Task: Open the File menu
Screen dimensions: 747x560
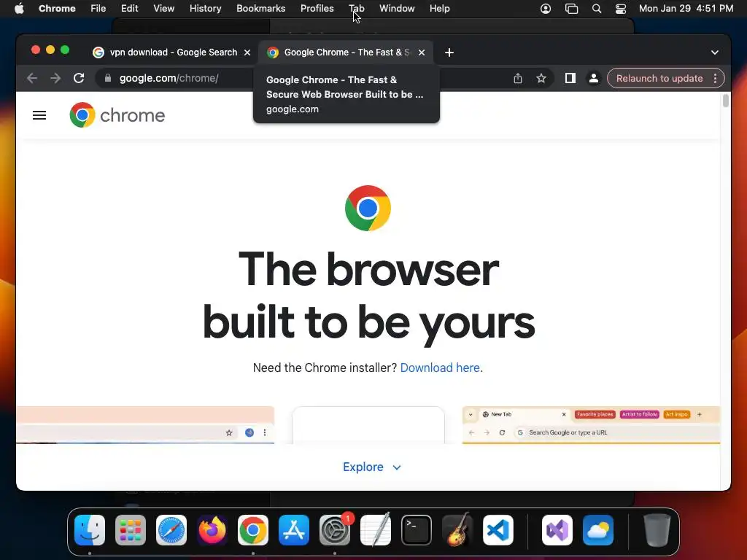Action: (x=98, y=9)
